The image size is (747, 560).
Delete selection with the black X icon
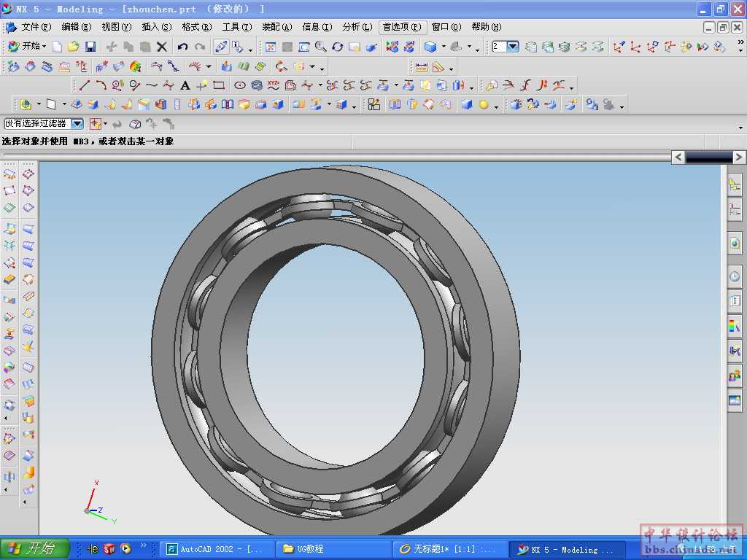[162, 47]
